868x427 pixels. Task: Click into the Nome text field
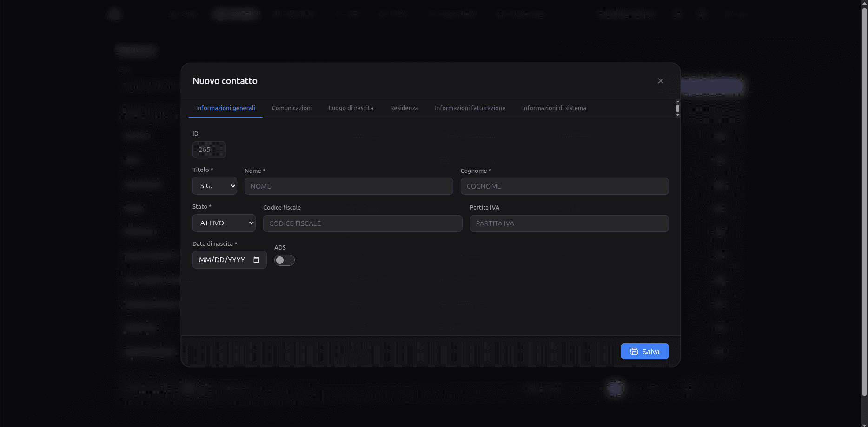(x=348, y=186)
